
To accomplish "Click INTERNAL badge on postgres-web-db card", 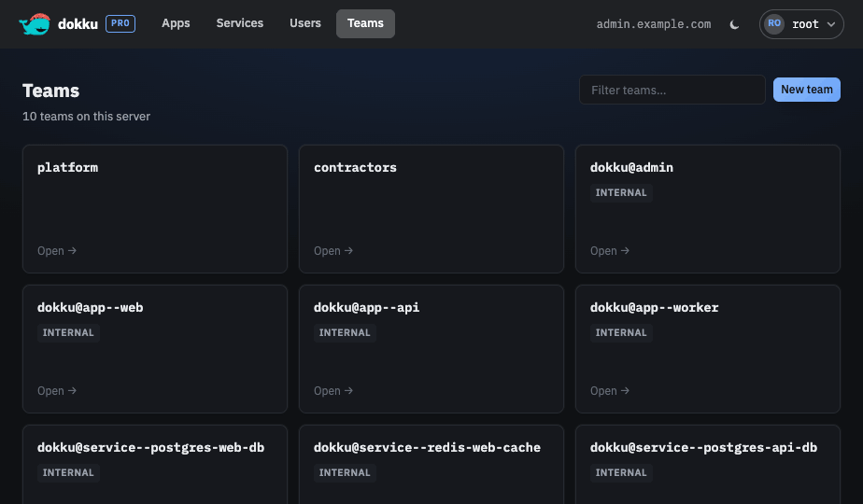I will [x=68, y=472].
